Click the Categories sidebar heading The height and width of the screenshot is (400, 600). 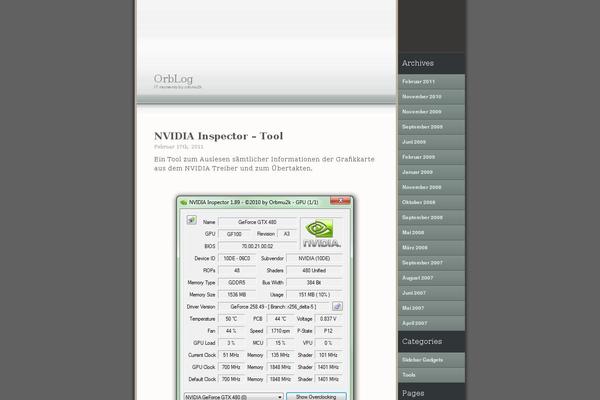[x=422, y=341]
